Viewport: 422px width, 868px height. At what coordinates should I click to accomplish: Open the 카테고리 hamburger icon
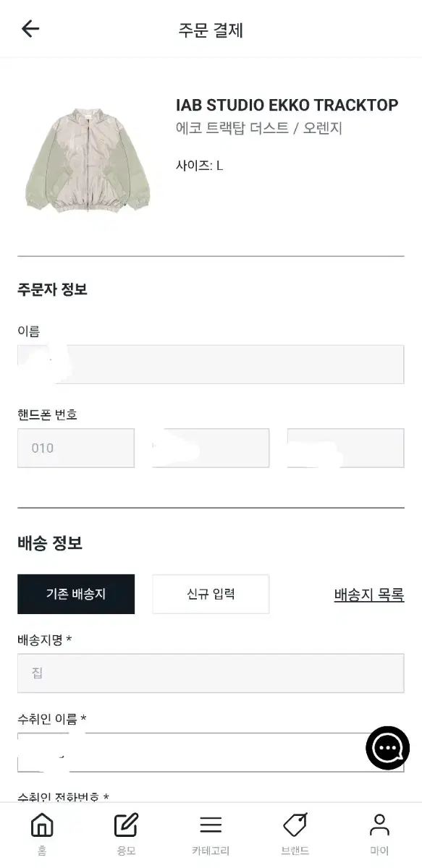(x=211, y=825)
